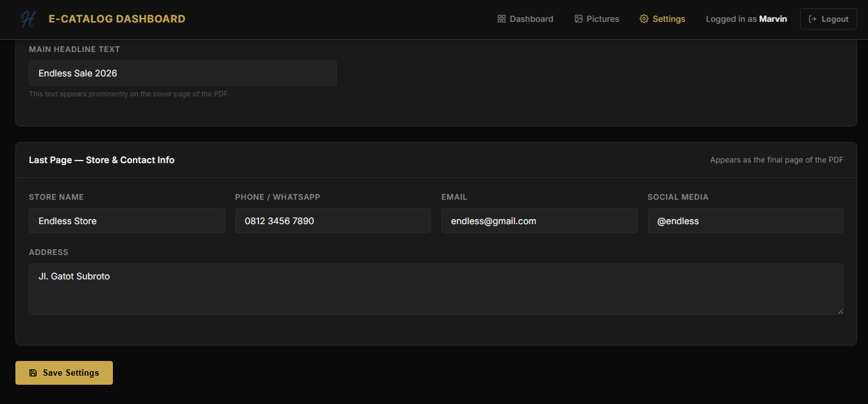
Task: Click the MAIN HEADLINE TEXT label
Action: 74,49
